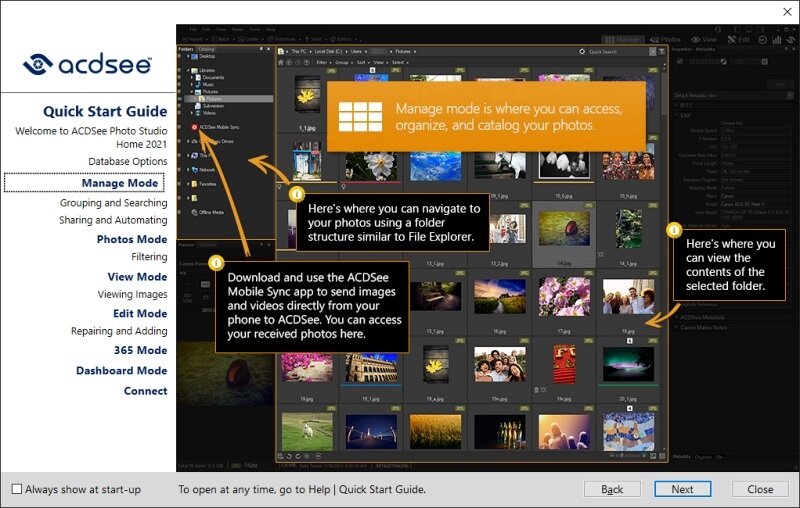Screen dimensions: 800x508
Task: Open Repairing and Adding page
Action: point(119,331)
